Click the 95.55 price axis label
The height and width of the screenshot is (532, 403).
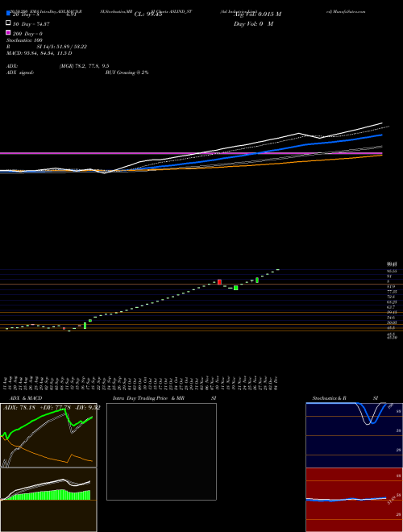[392, 271]
